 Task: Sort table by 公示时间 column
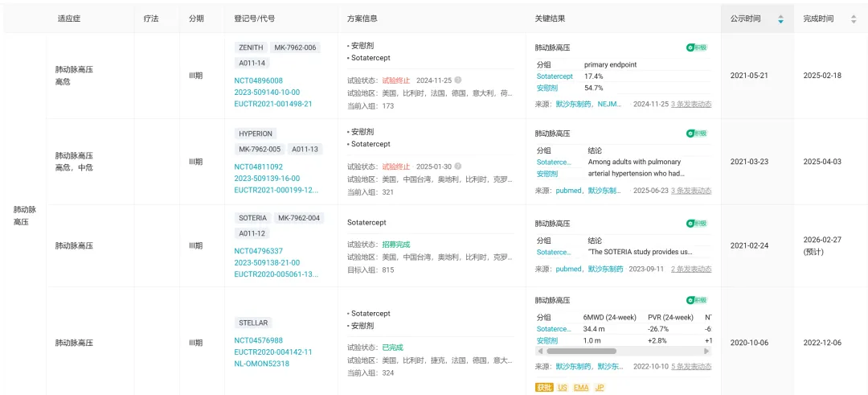click(780, 19)
